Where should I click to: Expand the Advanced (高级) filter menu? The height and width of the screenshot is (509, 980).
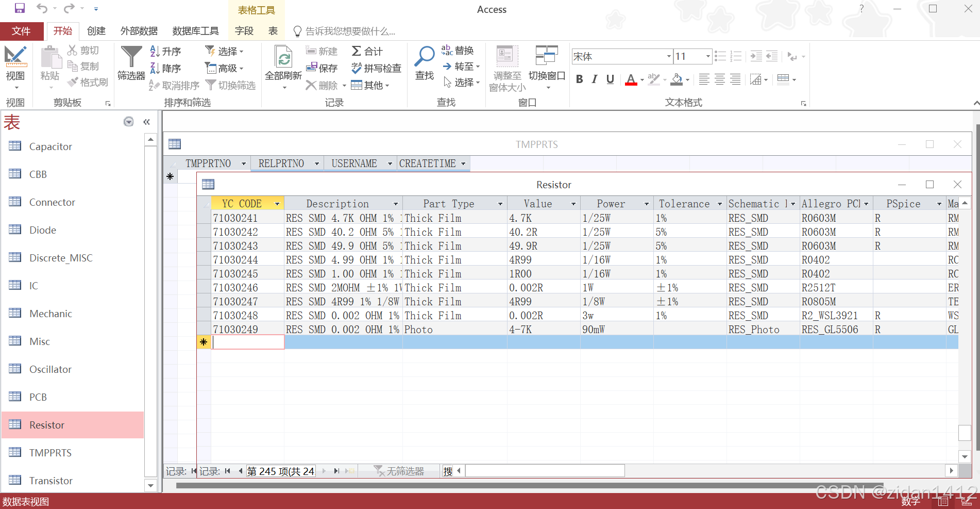click(x=224, y=68)
